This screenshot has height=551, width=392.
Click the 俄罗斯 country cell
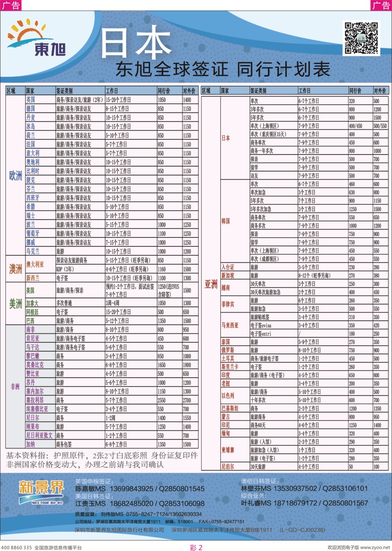[x=235, y=351]
